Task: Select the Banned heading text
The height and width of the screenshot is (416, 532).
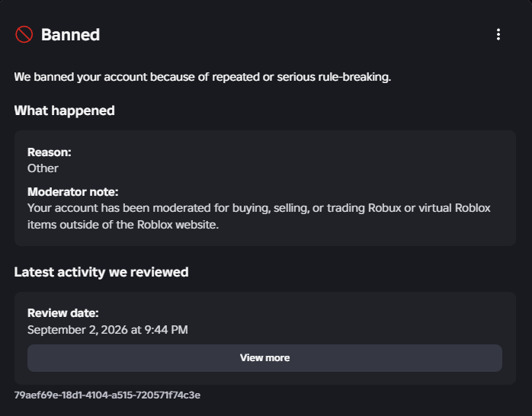Action: [71, 34]
